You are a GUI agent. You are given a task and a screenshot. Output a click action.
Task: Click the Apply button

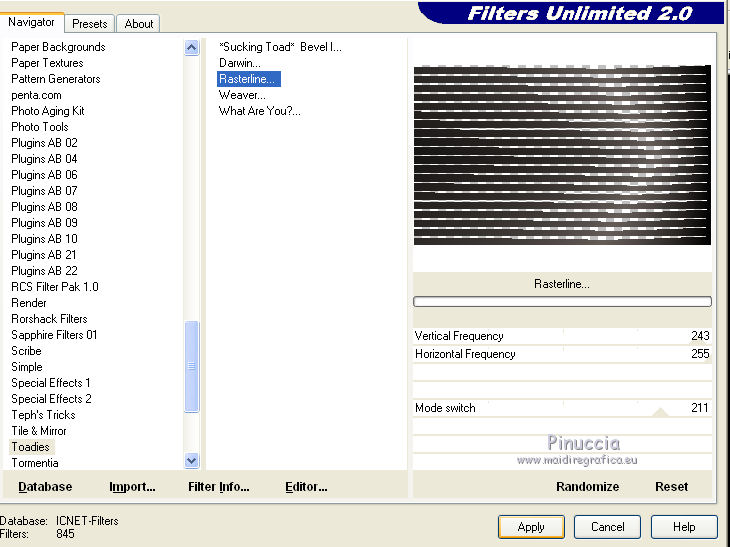pyautogui.click(x=531, y=527)
